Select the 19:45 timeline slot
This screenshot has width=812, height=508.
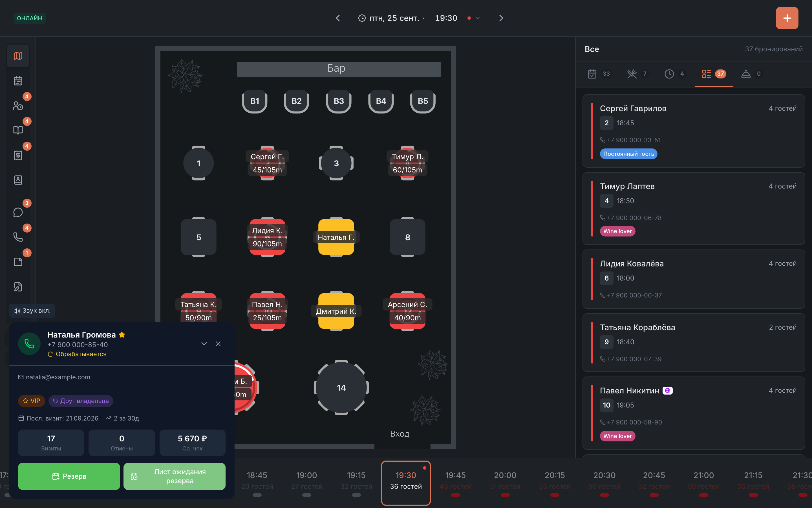click(455, 483)
